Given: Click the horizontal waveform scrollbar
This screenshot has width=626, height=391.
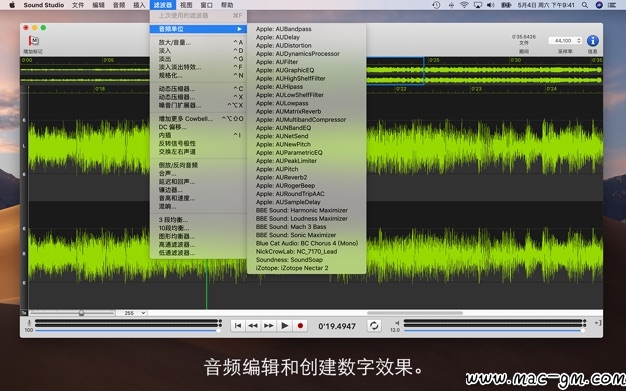Looking at the screenshot, I should pos(415,313).
